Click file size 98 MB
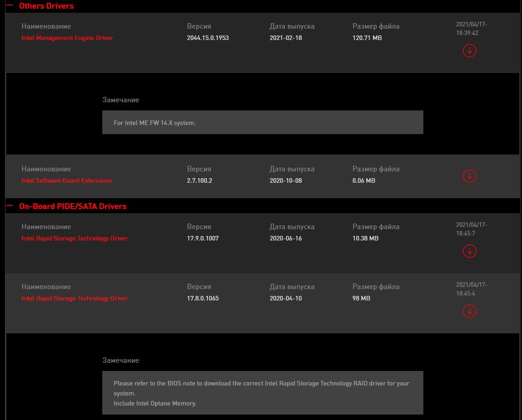 point(361,298)
